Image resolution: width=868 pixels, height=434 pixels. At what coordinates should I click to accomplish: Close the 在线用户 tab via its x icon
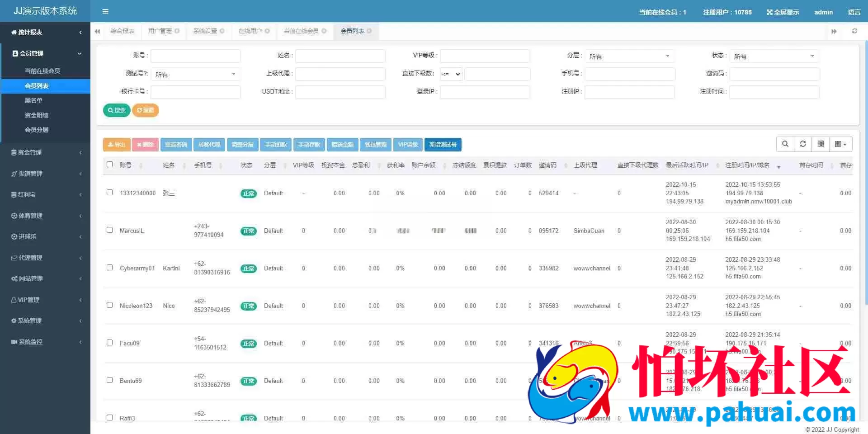(x=267, y=31)
